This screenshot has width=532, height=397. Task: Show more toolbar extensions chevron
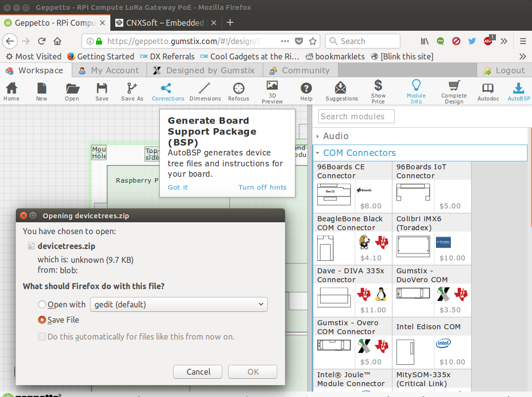click(x=504, y=41)
